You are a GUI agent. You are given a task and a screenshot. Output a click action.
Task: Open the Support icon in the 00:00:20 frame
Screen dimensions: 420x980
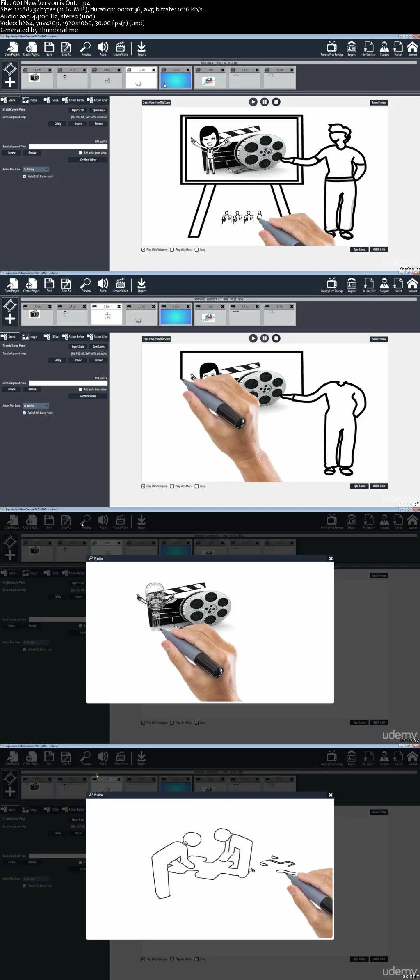[384, 49]
